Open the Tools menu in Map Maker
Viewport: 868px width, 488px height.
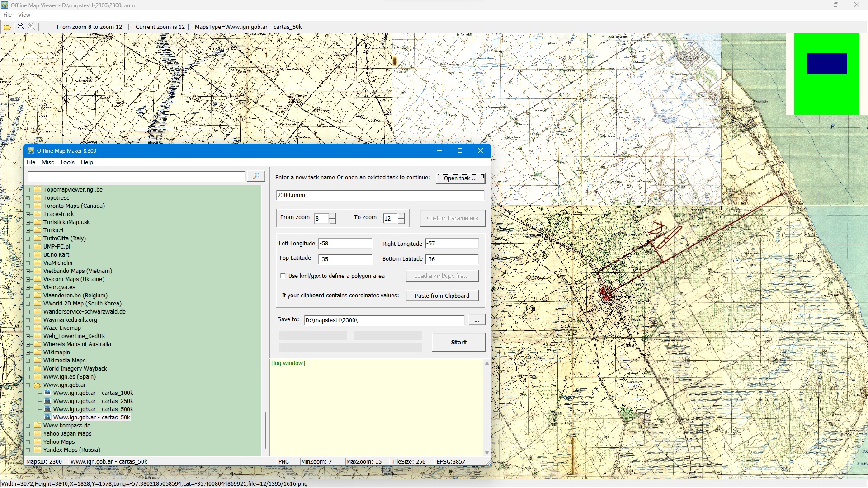[x=67, y=162]
